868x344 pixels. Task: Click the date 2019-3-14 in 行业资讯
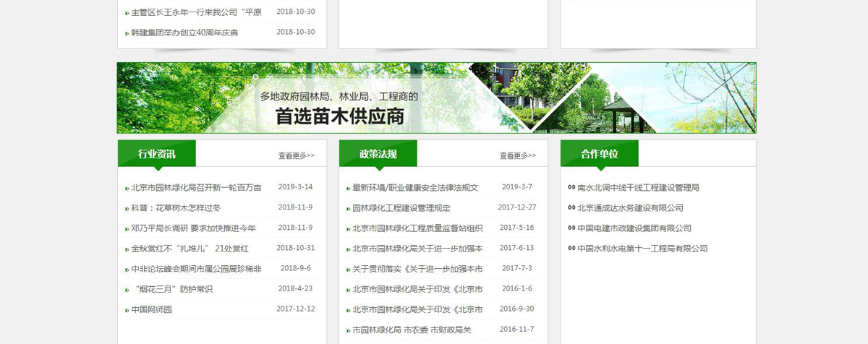click(295, 186)
